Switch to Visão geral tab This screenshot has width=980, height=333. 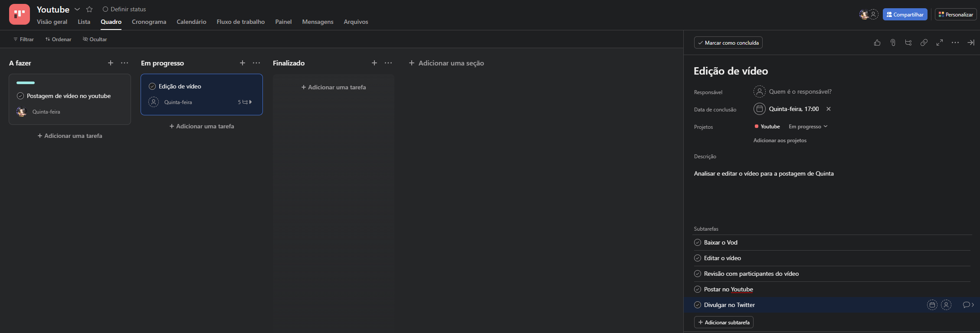(52, 22)
